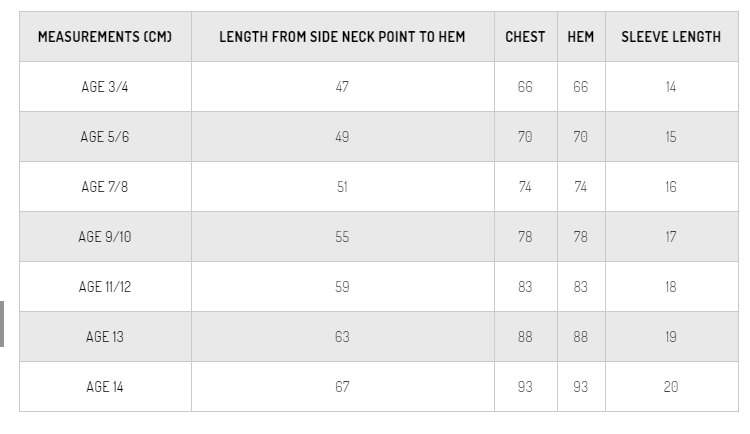Click length value 47 for Age 3/4
The height and width of the screenshot is (434, 750).
pos(342,87)
